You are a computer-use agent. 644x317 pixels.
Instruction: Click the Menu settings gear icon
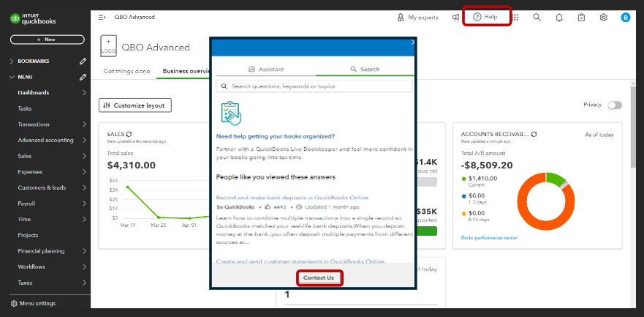14,303
